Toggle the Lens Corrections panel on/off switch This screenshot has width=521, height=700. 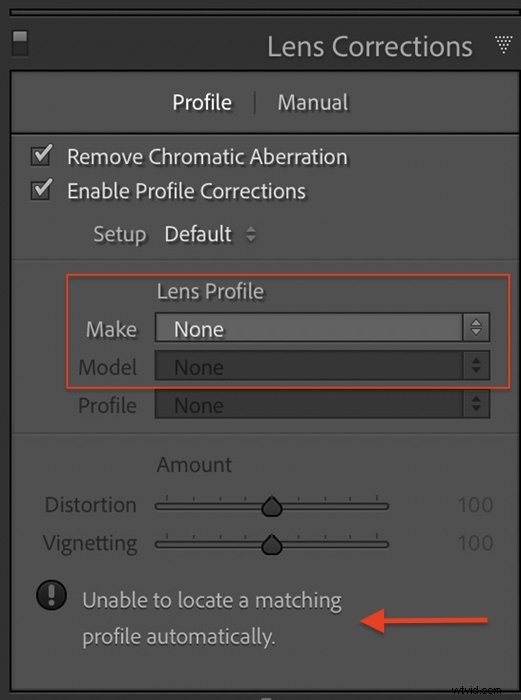[20, 44]
